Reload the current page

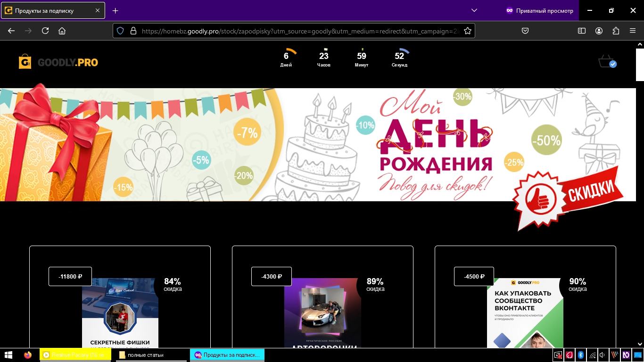click(45, 31)
